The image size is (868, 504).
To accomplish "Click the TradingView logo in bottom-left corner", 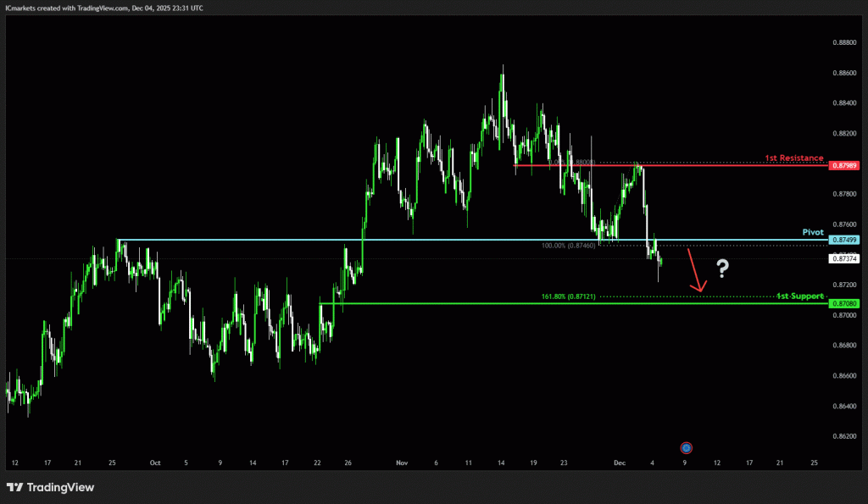I will [50, 487].
